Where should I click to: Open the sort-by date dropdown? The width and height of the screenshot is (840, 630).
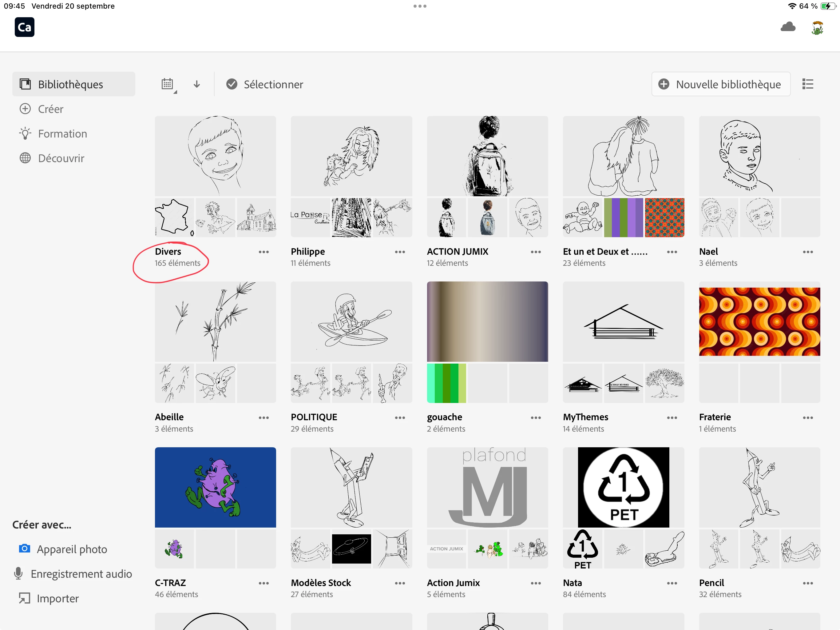pyautogui.click(x=168, y=84)
